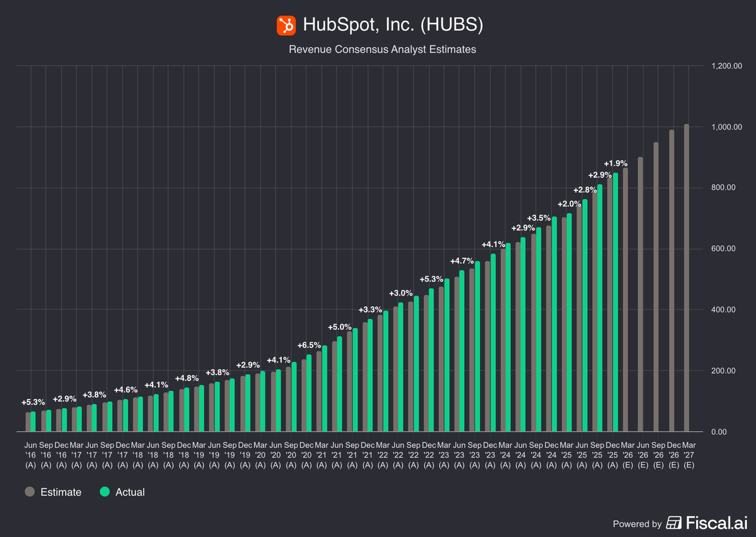
Task: Click the Dec '22 (A) axis label
Action: 429,455
